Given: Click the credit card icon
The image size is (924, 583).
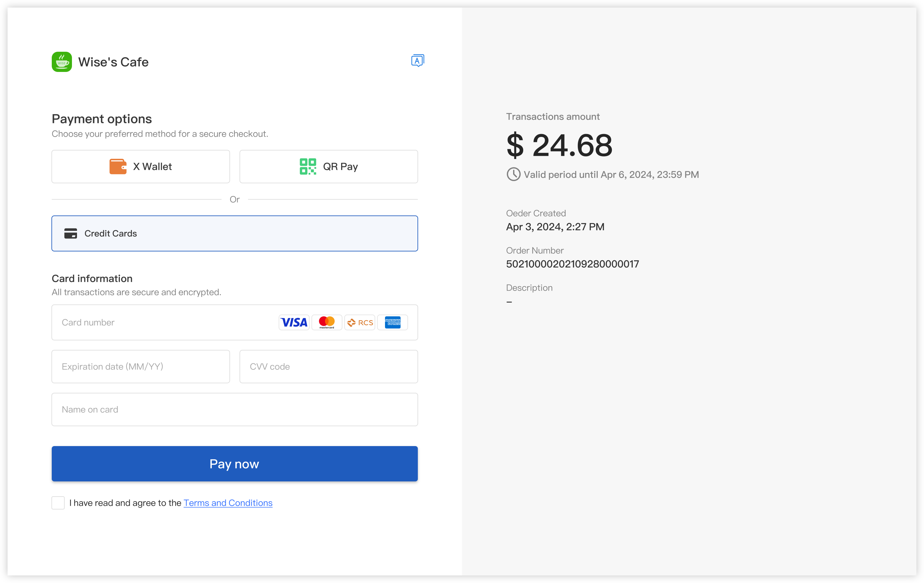Looking at the screenshot, I should pyautogui.click(x=71, y=233).
